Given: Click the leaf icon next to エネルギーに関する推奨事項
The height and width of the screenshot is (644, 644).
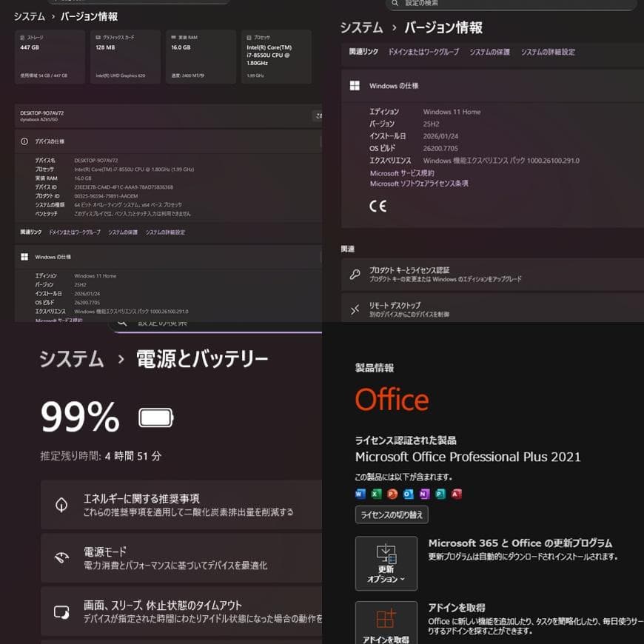Looking at the screenshot, I should coord(61,504).
